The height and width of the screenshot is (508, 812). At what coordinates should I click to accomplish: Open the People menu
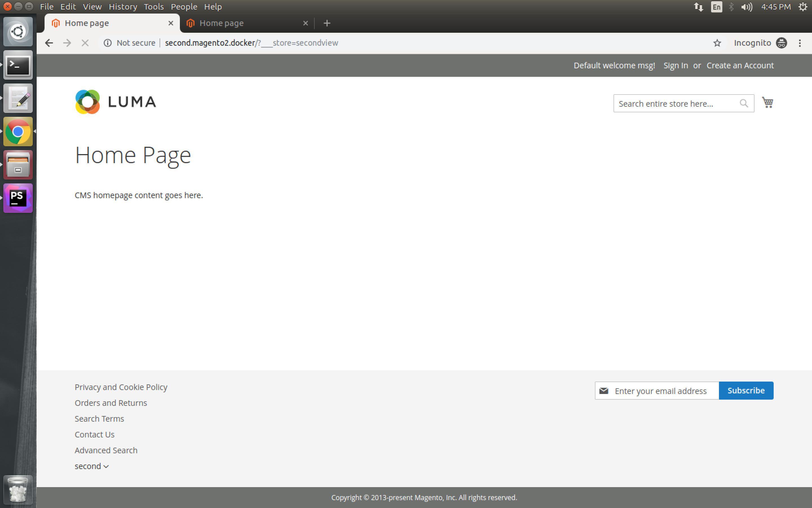(x=184, y=7)
